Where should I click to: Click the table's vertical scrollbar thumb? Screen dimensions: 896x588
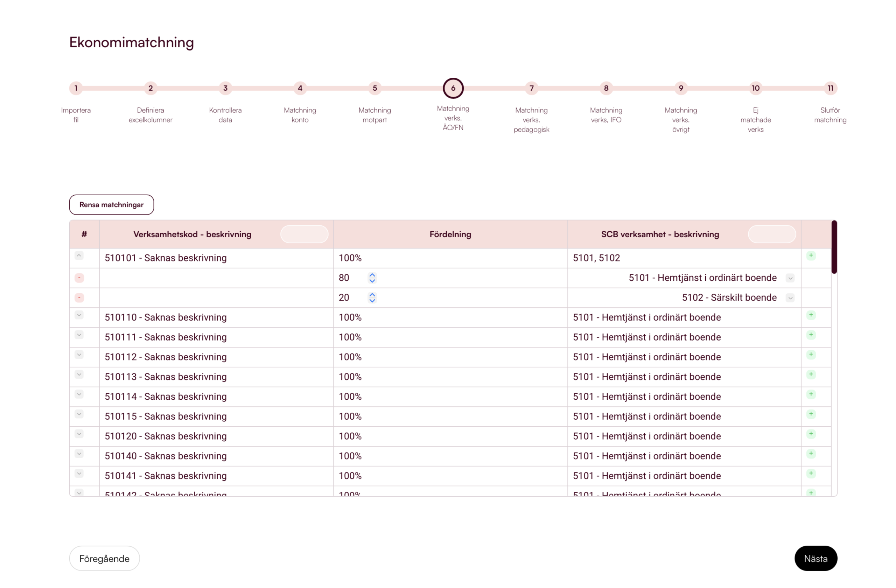pos(834,247)
